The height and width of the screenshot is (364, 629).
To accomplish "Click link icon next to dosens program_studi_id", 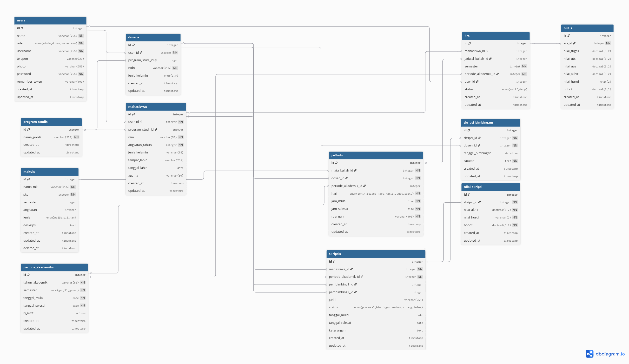I will tap(156, 60).
